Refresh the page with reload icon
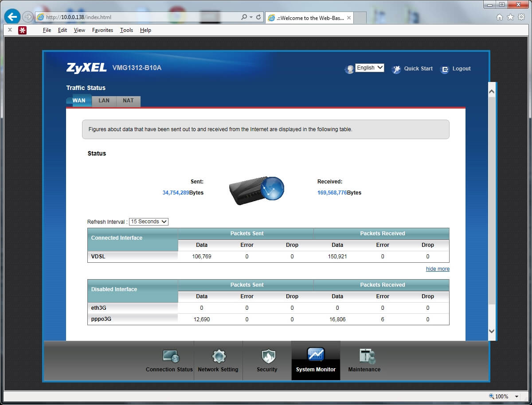Viewport: 532px width, 405px height. click(x=258, y=17)
